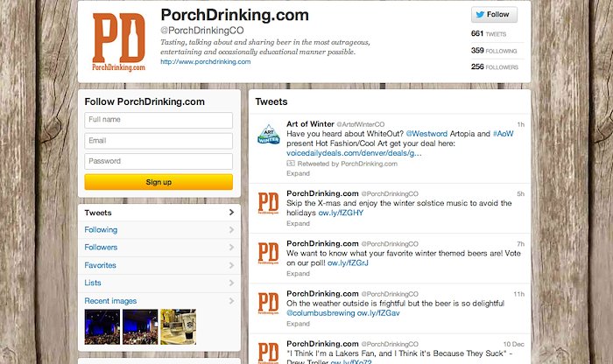Expand the weather outside is frightful tweet
The height and width of the screenshot is (364, 613).
(x=298, y=324)
